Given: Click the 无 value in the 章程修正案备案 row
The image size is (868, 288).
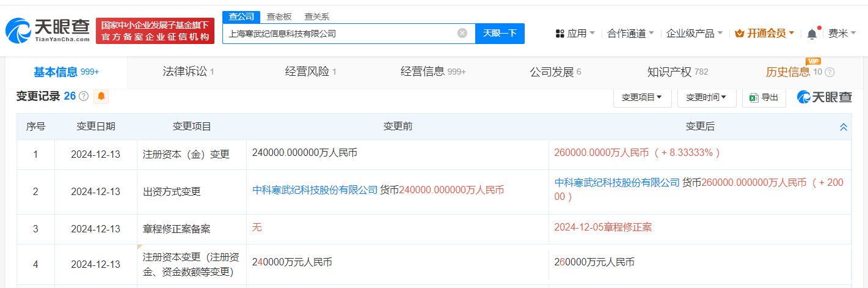Looking at the screenshot, I should 257,227.
